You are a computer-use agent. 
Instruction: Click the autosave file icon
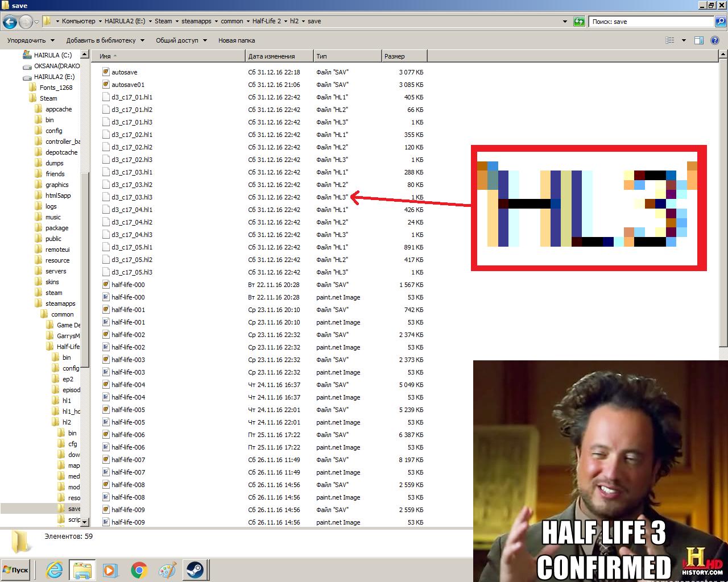click(106, 72)
